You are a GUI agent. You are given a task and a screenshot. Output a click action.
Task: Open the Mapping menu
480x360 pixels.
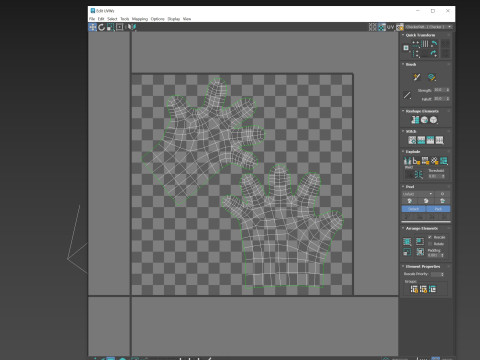[140, 19]
